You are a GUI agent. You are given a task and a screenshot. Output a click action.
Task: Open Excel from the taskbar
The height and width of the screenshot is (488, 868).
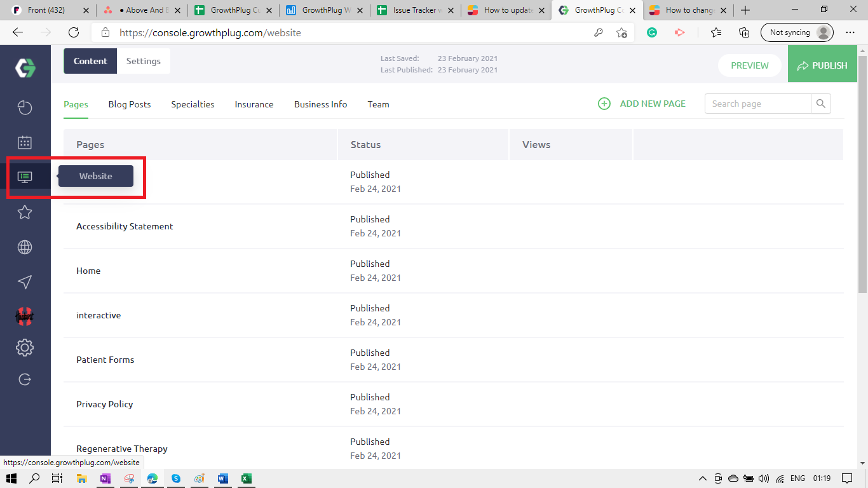(247, 478)
